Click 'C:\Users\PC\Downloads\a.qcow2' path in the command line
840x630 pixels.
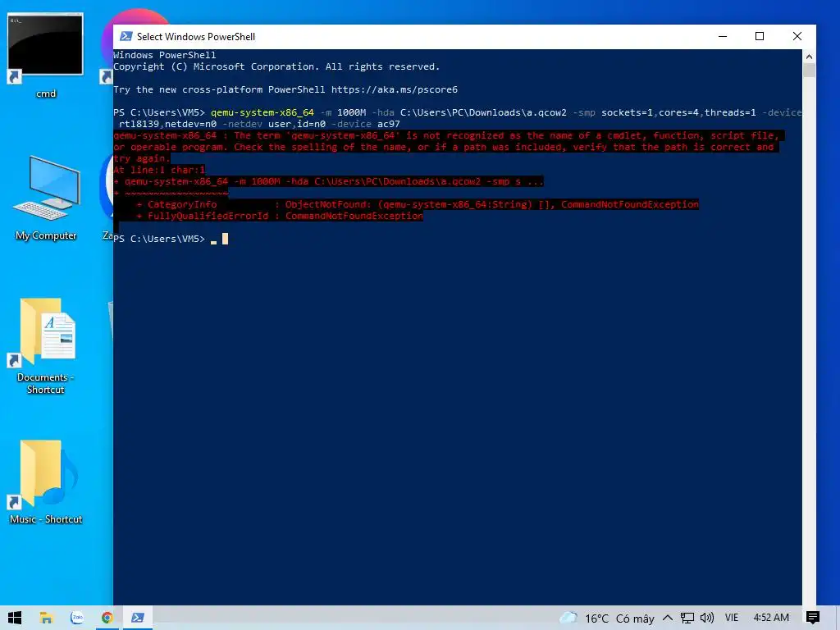(483, 112)
